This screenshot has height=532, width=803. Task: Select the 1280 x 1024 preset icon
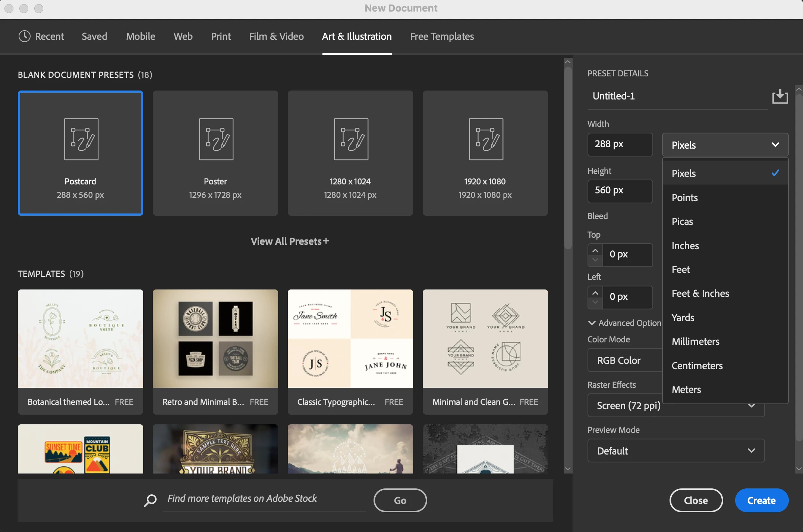[x=351, y=139]
